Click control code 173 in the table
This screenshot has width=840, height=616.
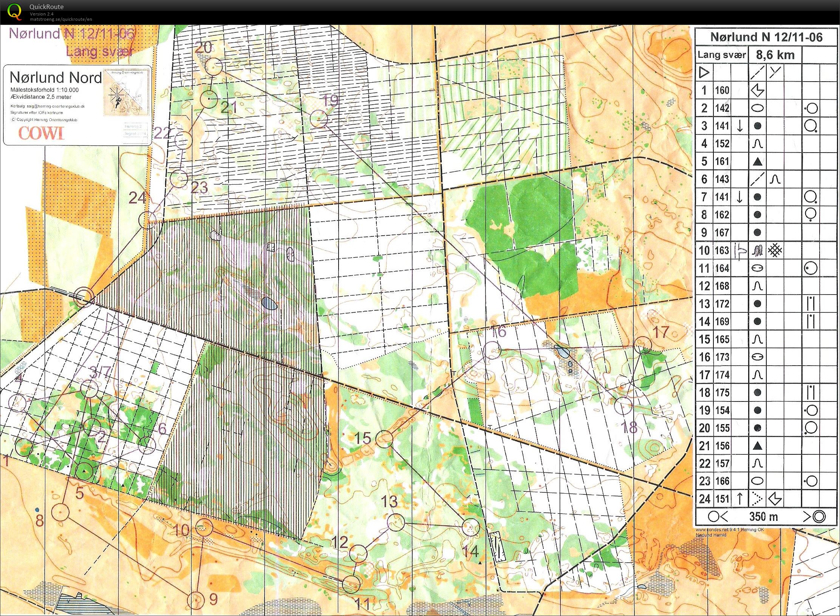tap(722, 357)
